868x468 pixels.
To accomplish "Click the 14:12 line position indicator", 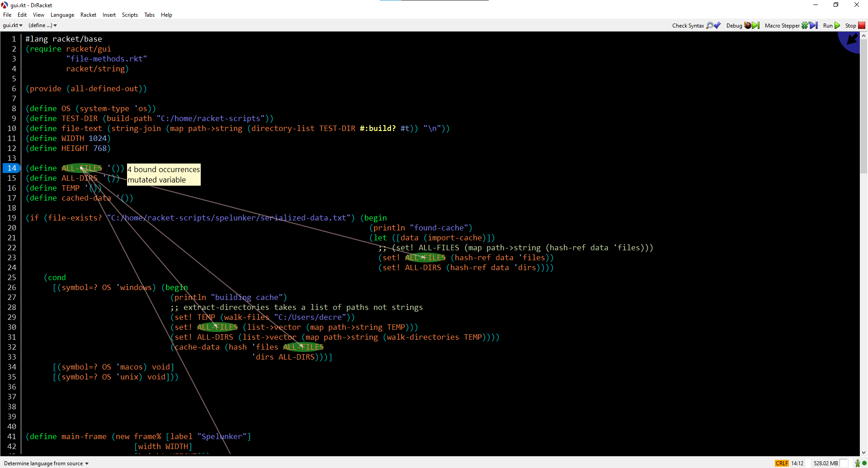I will [x=797, y=463].
